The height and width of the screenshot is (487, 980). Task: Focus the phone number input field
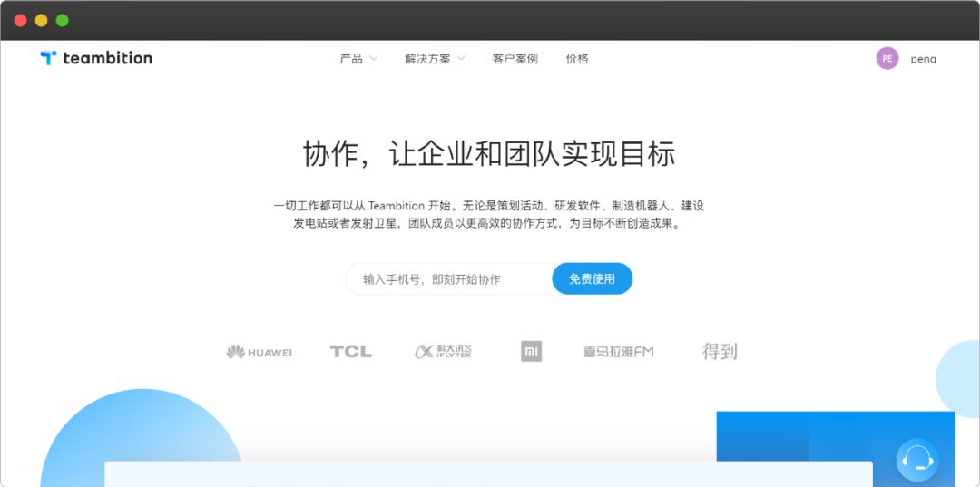tap(449, 279)
